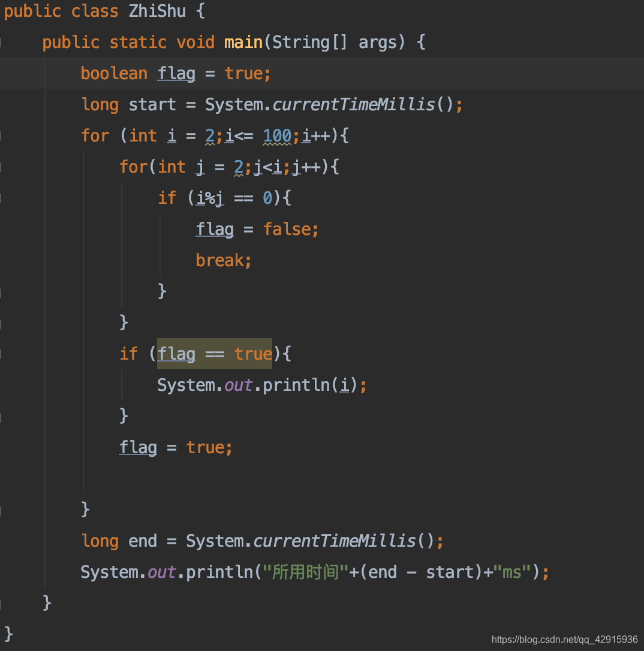Click the gutter marker next to the inner for loop
This screenshot has height=651, width=644.
click(3, 167)
